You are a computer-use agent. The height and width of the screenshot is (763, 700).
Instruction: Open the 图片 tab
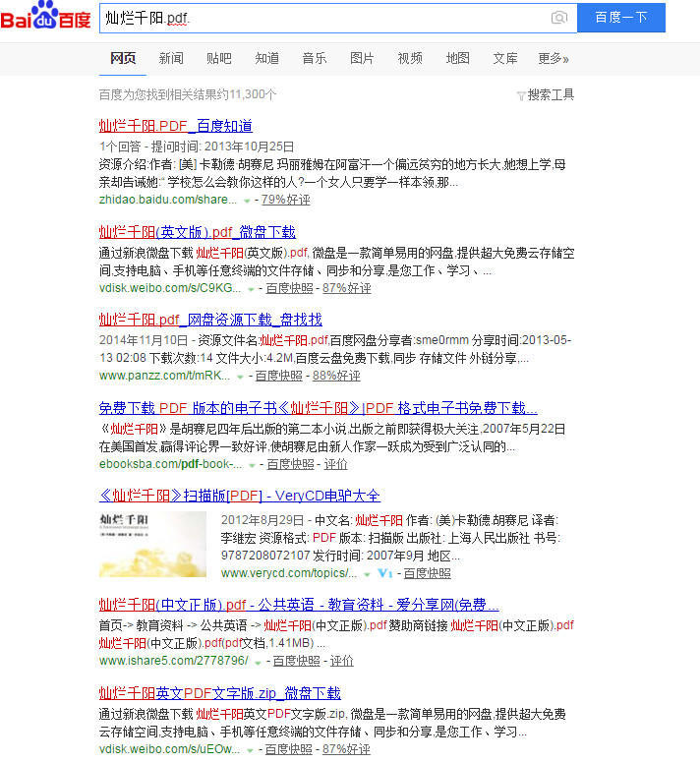click(362, 59)
